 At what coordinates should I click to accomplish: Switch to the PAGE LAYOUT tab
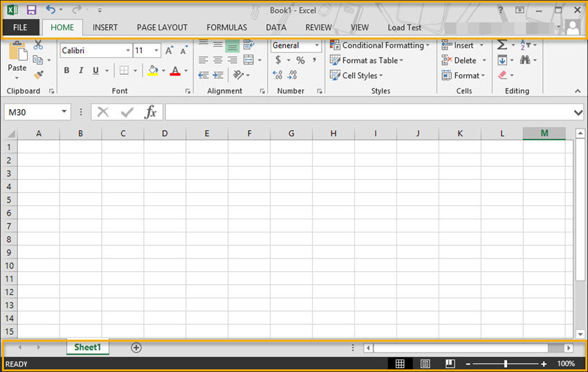coord(162,28)
